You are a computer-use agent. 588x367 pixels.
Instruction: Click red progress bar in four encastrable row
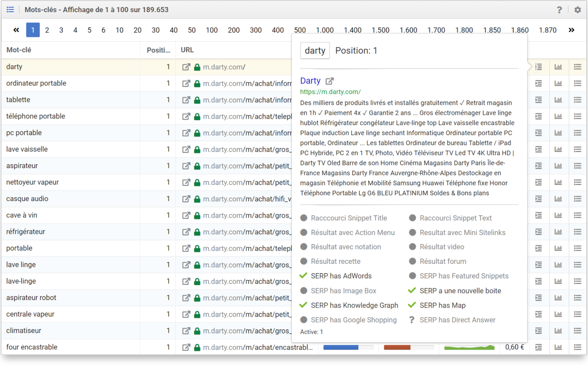(409, 347)
